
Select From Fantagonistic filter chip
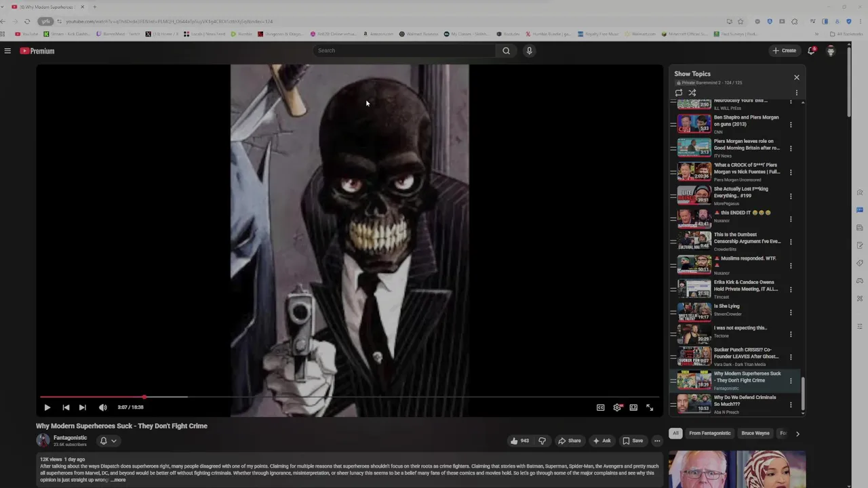click(x=710, y=433)
